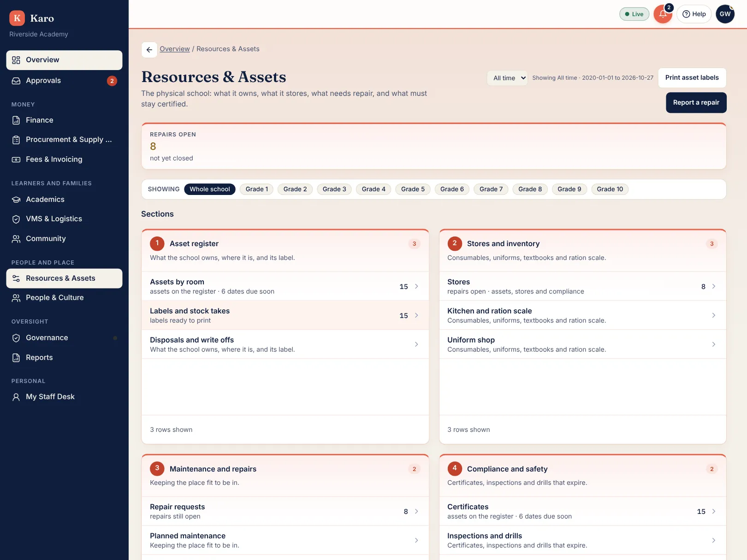Screen dimensions: 747x560
Task: Select the Whole school filter chip
Action: click(210, 189)
